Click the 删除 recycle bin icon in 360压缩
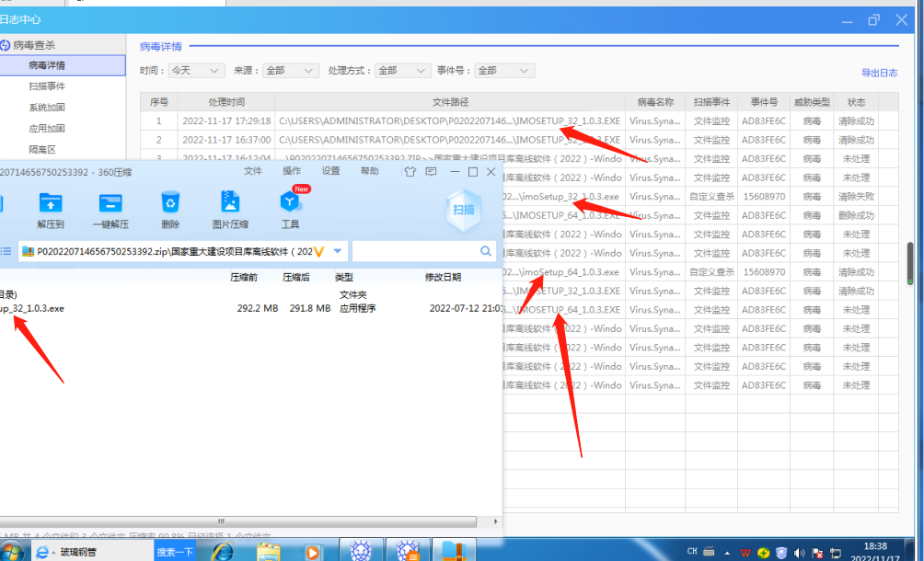Viewport: 924px width, 561px height. 170,202
